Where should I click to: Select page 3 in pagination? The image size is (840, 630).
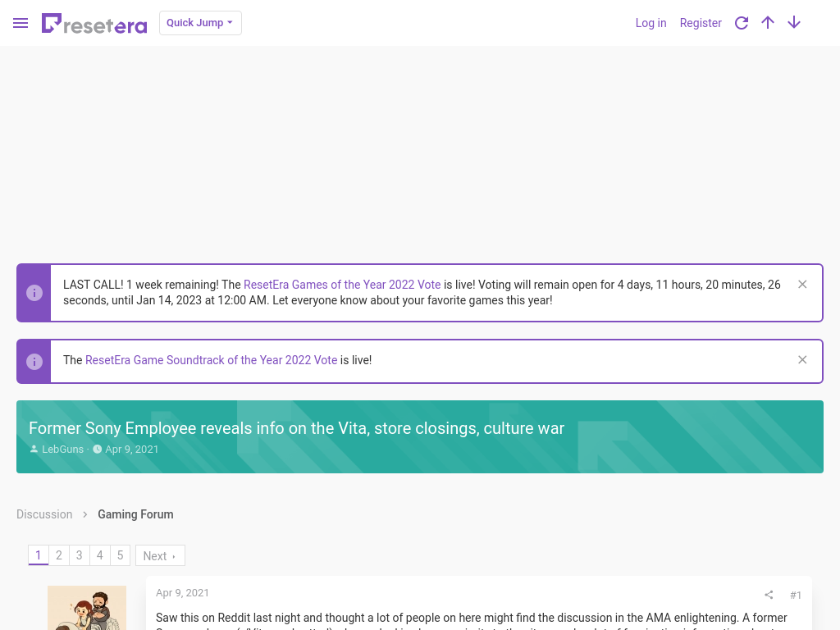[80, 555]
